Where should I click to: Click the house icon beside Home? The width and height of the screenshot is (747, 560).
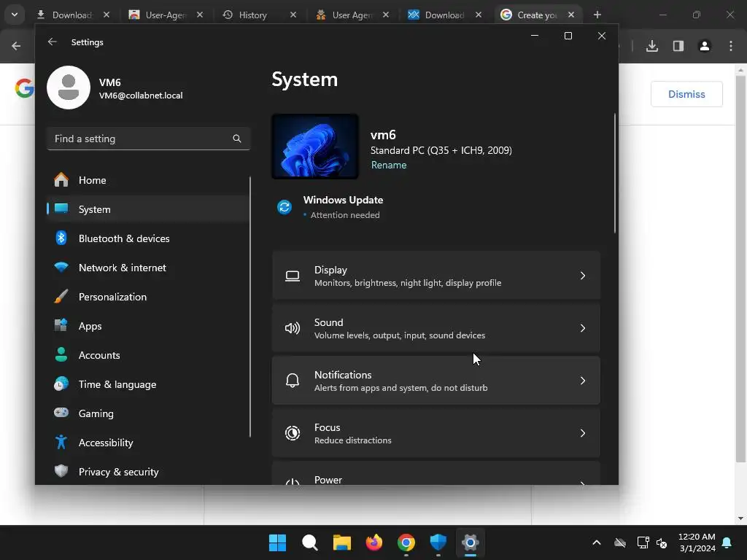[61, 180]
